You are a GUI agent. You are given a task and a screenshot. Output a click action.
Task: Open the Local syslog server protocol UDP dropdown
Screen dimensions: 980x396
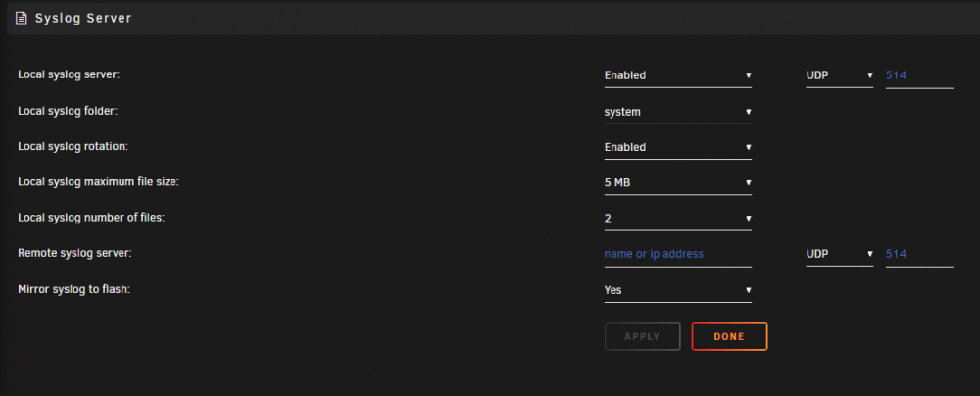tap(840, 75)
